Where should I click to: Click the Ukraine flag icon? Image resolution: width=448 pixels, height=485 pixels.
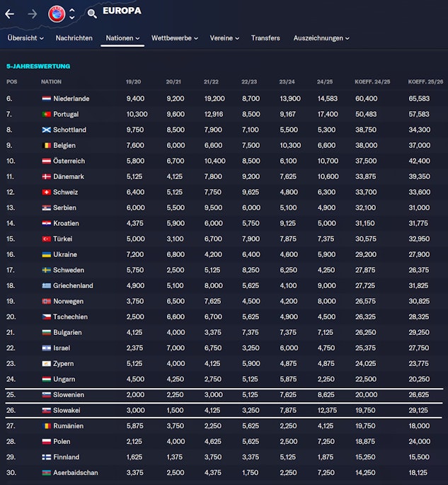point(46,254)
